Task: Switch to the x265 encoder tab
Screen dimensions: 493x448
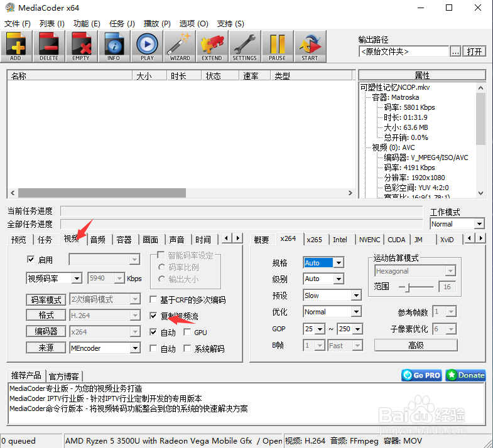Action: click(x=314, y=240)
